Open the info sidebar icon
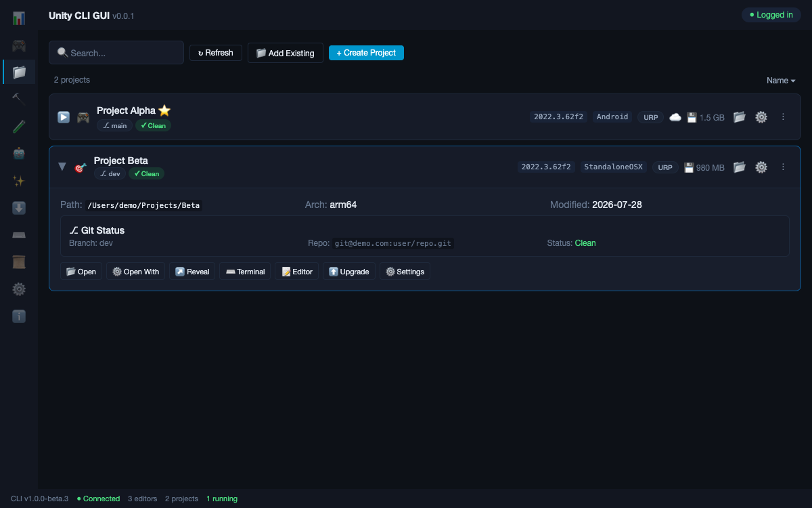The height and width of the screenshot is (508, 812). 19,316
